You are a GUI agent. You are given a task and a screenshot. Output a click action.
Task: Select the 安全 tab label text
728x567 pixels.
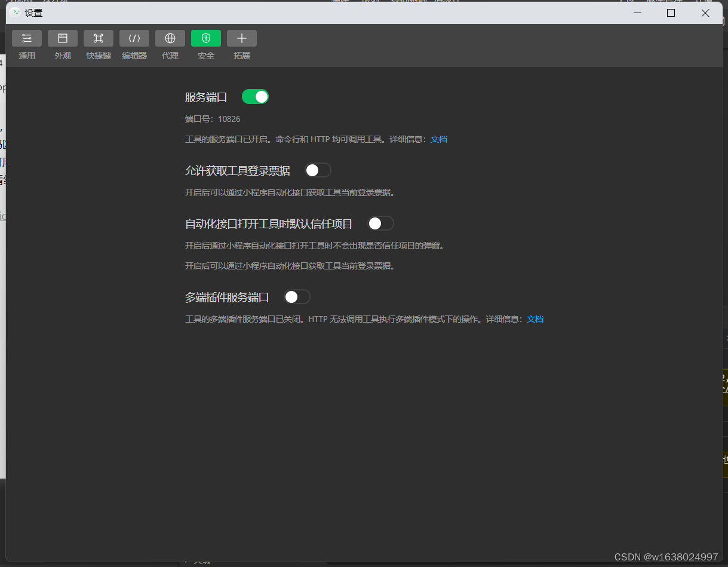(206, 56)
